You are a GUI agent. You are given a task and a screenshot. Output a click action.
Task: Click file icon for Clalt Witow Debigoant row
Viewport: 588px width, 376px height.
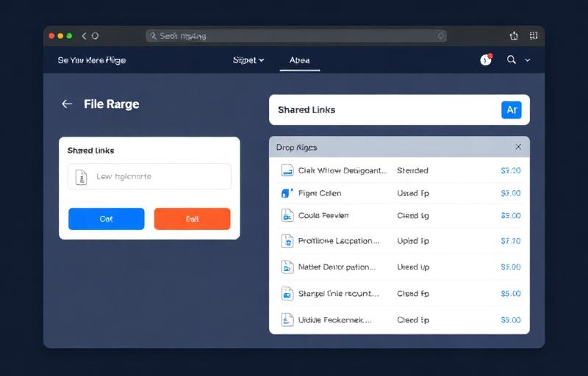(x=287, y=170)
